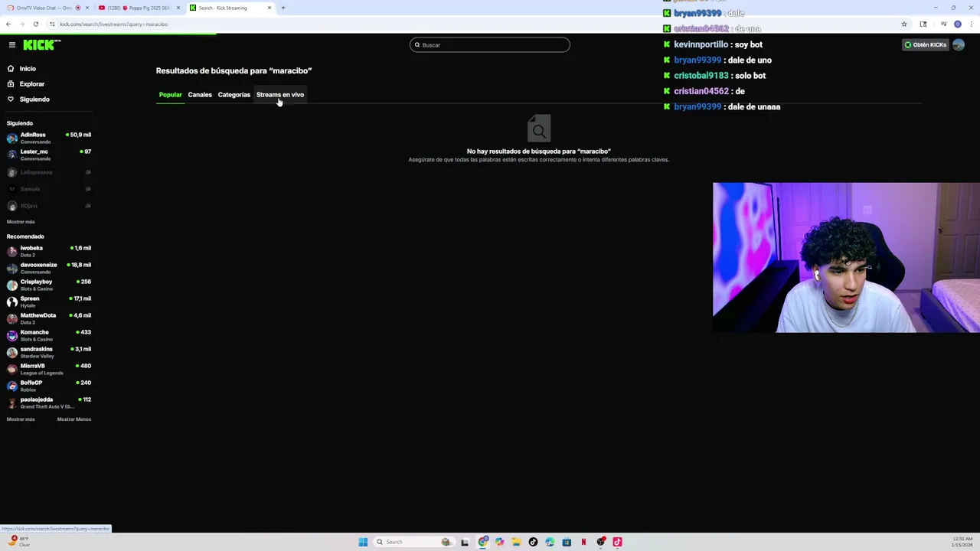Viewport: 980px width, 551px height.
Task: Open Siguiendo in sidebar
Action: point(34,99)
